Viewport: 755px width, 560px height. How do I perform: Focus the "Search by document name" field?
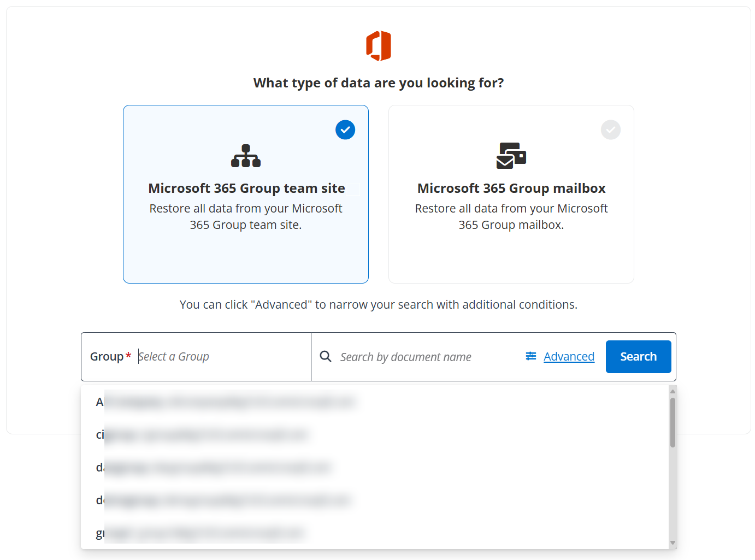(x=426, y=357)
